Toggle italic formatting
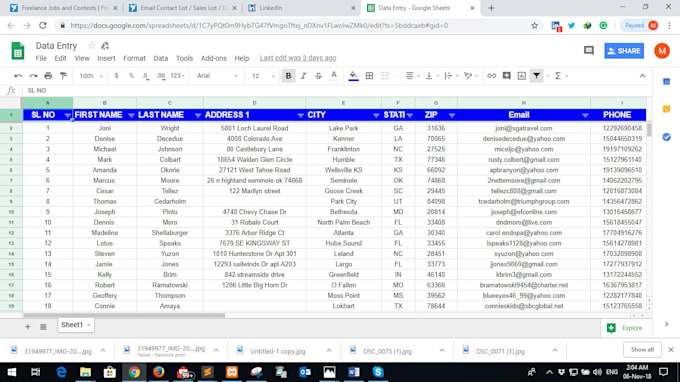The width and height of the screenshot is (680, 382). tap(303, 76)
